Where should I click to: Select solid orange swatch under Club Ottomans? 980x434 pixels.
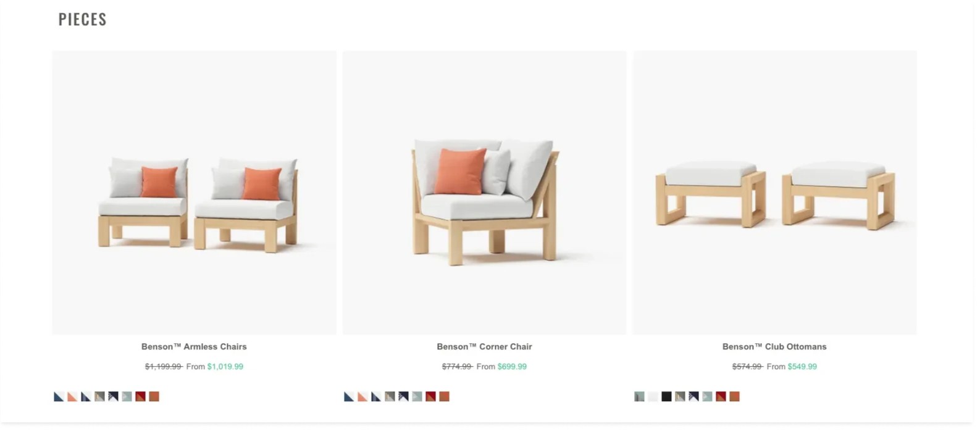(734, 396)
